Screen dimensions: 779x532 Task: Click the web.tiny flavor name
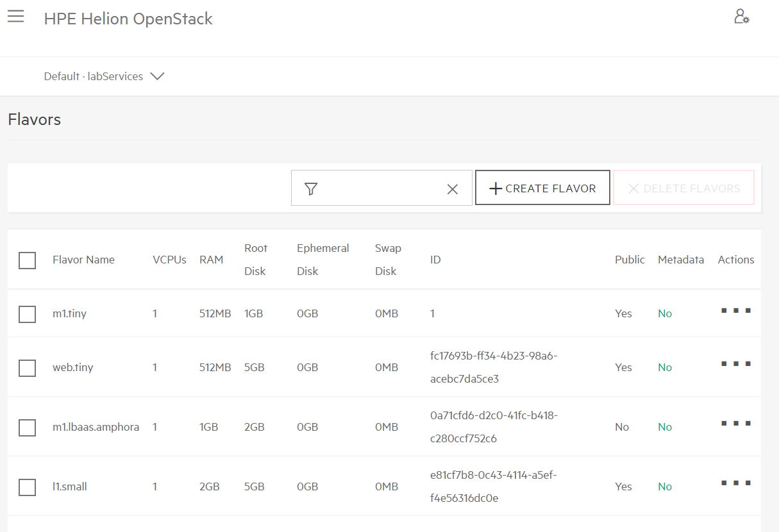pyautogui.click(x=73, y=367)
